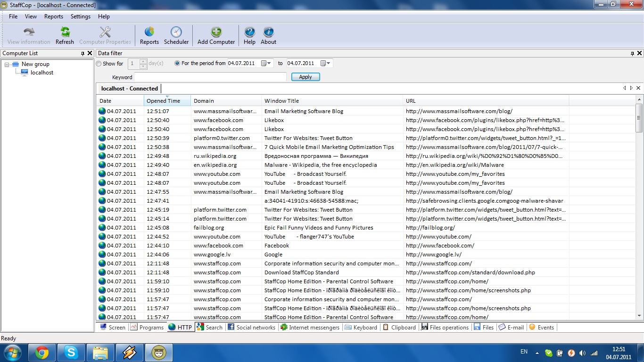The image size is (644, 362).
Task: Pin the Data filter panel
Action: point(633,54)
